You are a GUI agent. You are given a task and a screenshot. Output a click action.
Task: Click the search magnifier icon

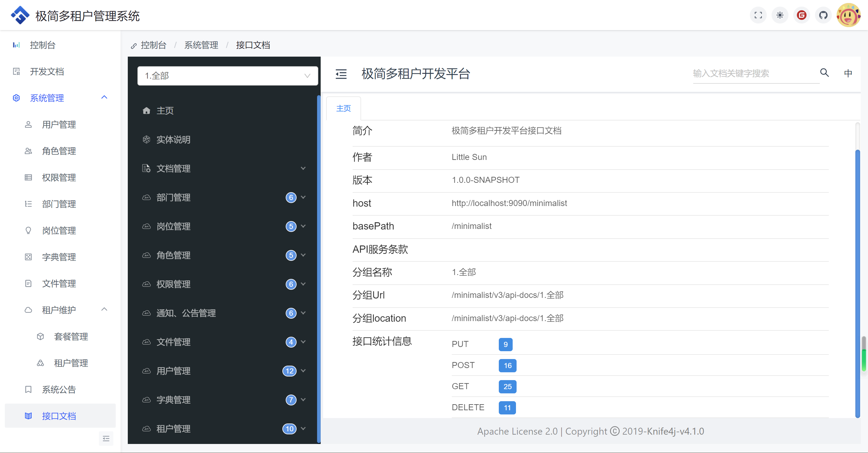coord(824,73)
